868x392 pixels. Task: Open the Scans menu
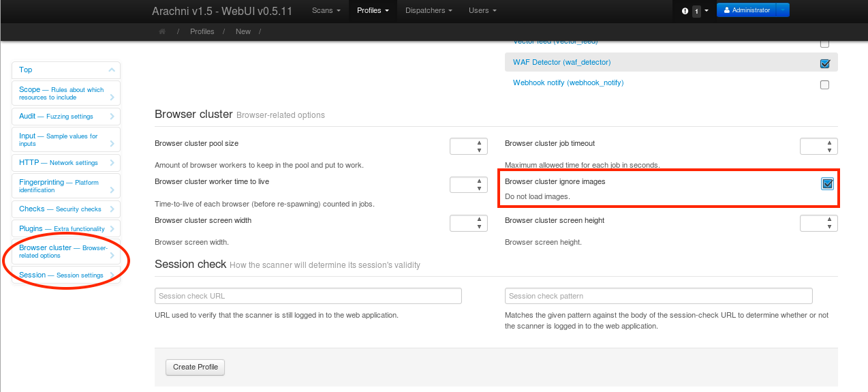pyautogui.click(x=326, y=10)
